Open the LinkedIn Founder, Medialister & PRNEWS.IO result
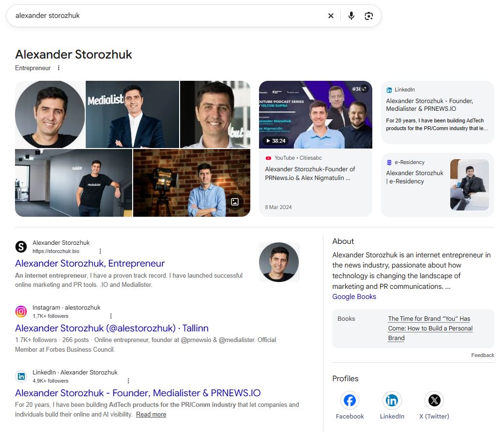504x433 pixels. (138, 393)
